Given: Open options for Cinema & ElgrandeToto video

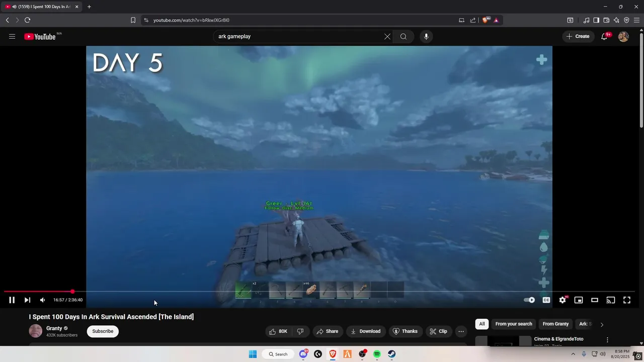Looking at the screenshot, I should [607, 340].
